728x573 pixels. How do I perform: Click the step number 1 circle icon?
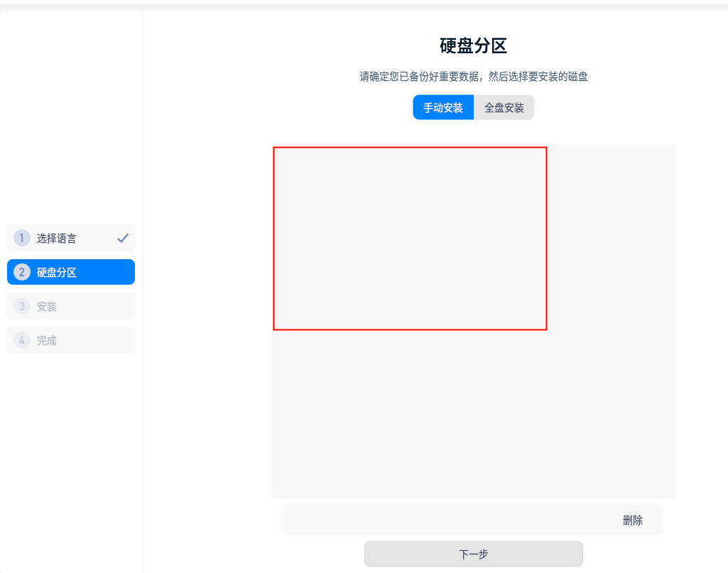(x=21, y=238)
